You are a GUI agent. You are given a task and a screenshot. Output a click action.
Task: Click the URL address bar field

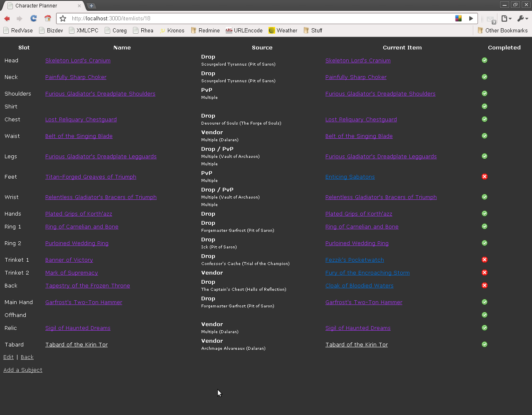[258, 19]
